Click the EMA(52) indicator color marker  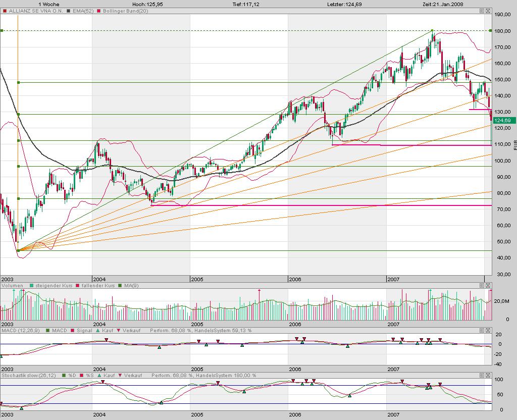click(69, 11)
